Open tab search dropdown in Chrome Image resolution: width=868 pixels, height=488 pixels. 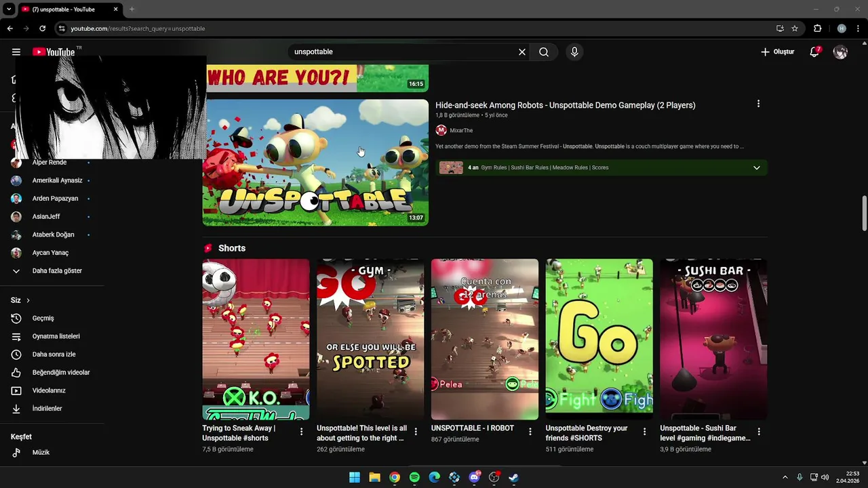pyautogui.click(x=9, y=9)
